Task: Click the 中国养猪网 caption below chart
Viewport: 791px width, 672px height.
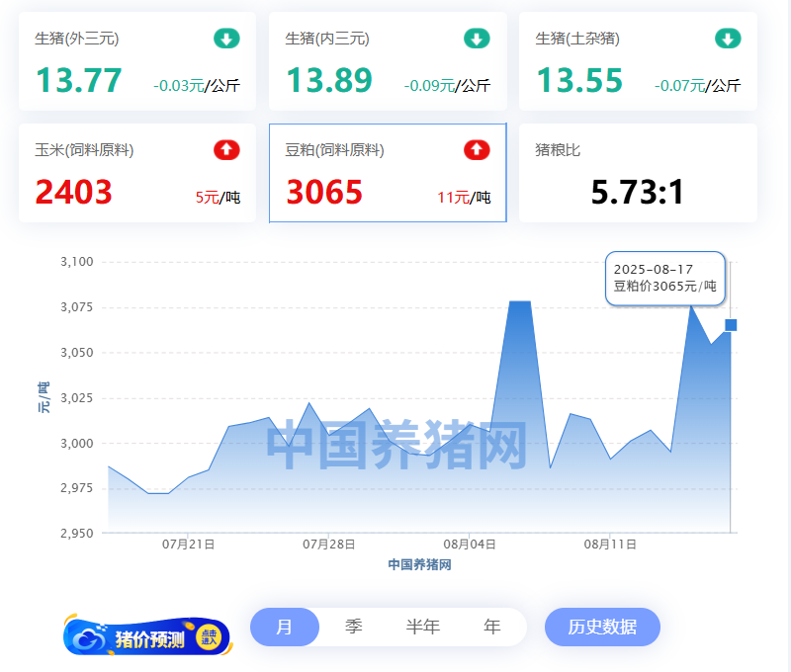Action: 419,564
